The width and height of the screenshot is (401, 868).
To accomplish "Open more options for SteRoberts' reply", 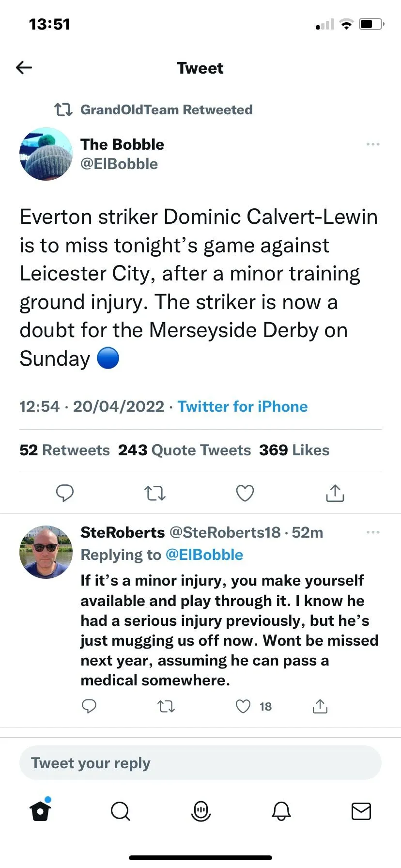I will pyautogui.click(x=373, y=532).
